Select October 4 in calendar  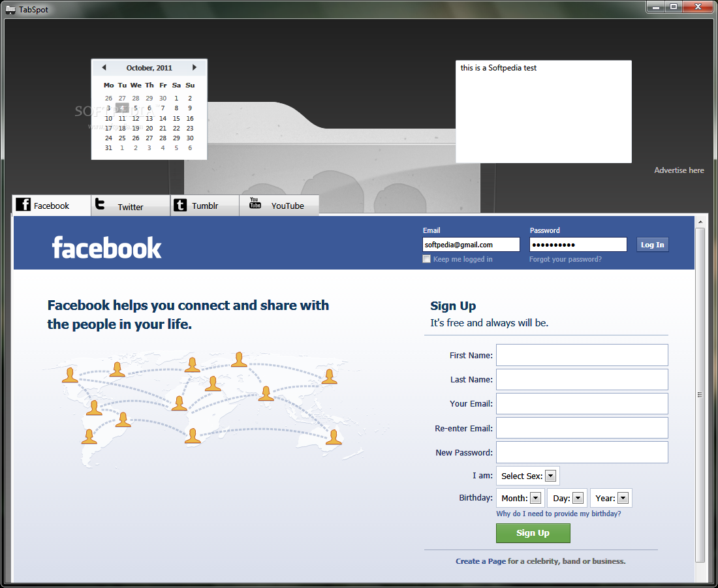point(122,108)
